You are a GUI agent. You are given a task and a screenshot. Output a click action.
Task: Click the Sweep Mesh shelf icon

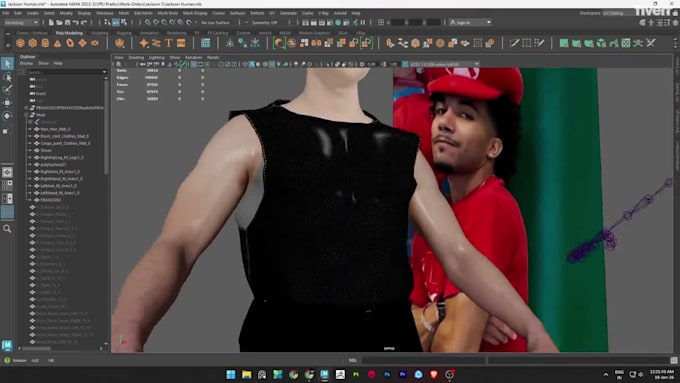(x=156, y=43)
